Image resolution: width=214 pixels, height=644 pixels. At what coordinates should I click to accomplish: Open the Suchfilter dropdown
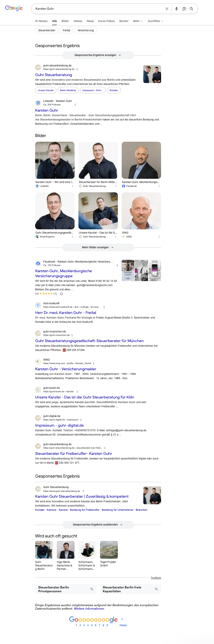(155, 21)
